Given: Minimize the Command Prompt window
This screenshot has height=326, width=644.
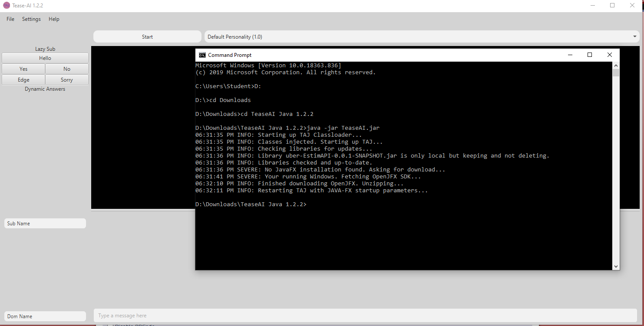Looking at the screenshot, I should 570,55.
